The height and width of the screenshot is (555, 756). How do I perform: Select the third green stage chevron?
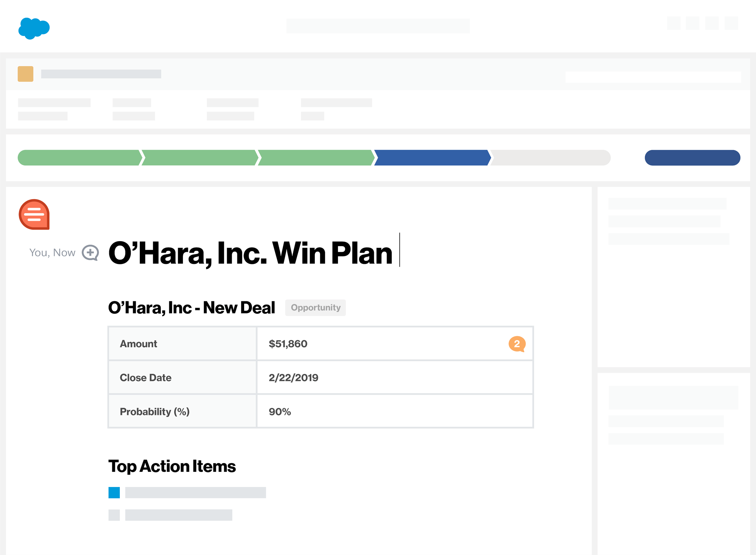pyautogui.click(x=316, y=158)
